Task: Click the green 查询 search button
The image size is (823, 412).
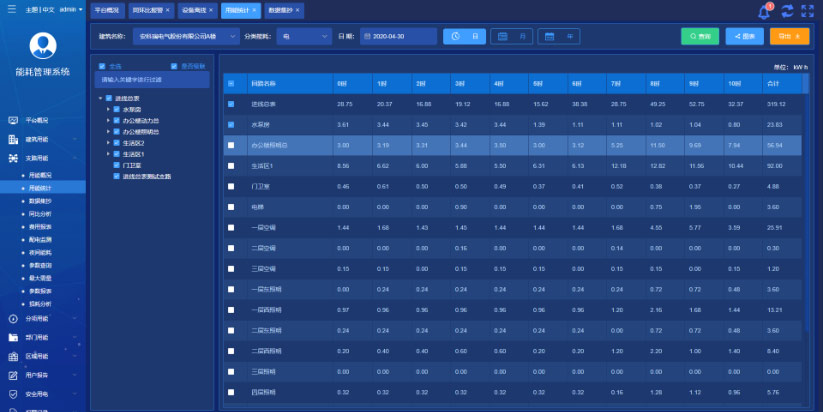Action: tap(701, 36)
